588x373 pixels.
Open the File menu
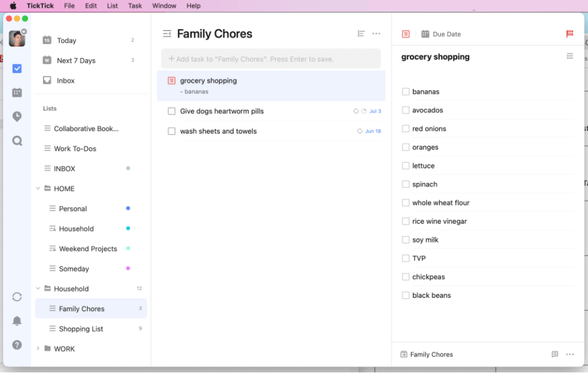[69, 6]
